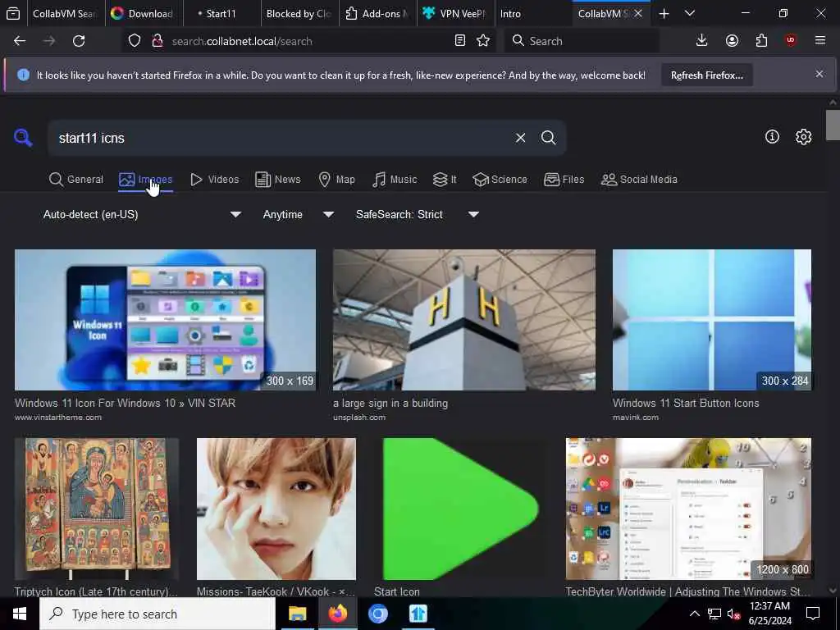Screen dimensions: 840x630
Task: Bookmark this page with the star
Action: 483,41
